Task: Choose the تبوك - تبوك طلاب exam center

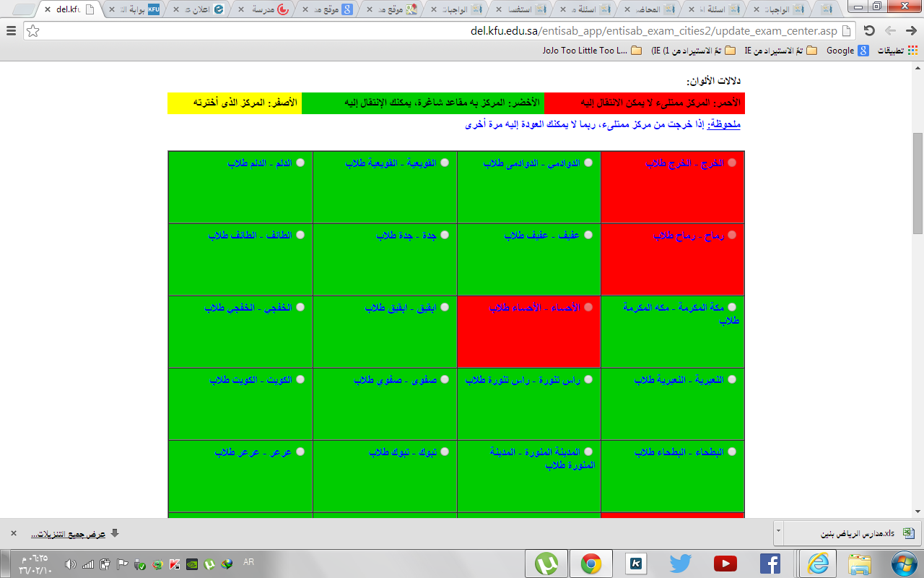Action: click(x=445, y=452)
